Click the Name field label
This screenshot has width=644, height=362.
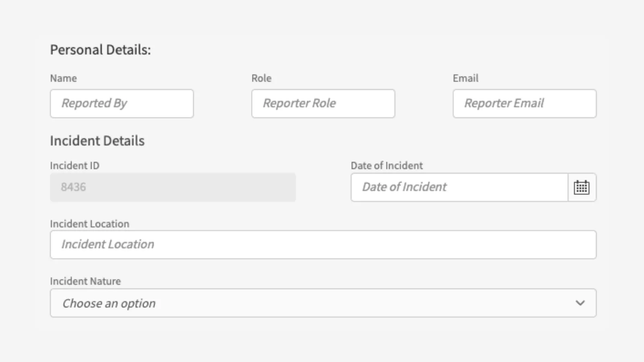point(63,78)
